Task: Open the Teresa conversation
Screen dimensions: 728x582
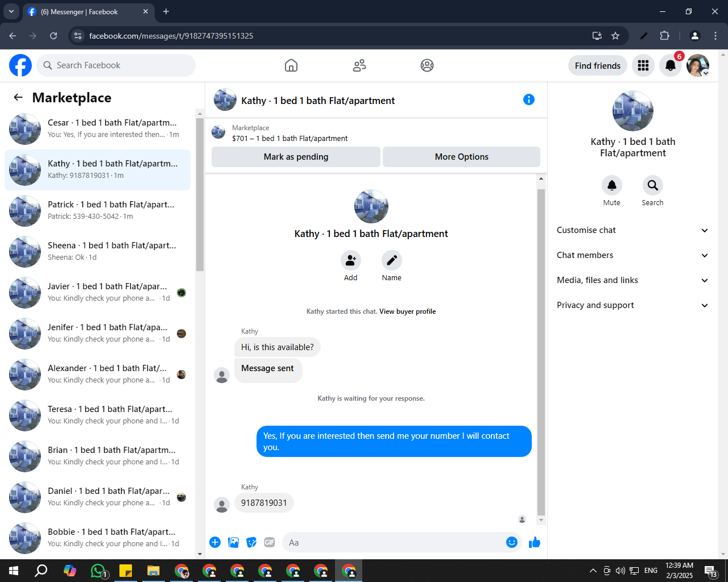Action: pos(98,415)
